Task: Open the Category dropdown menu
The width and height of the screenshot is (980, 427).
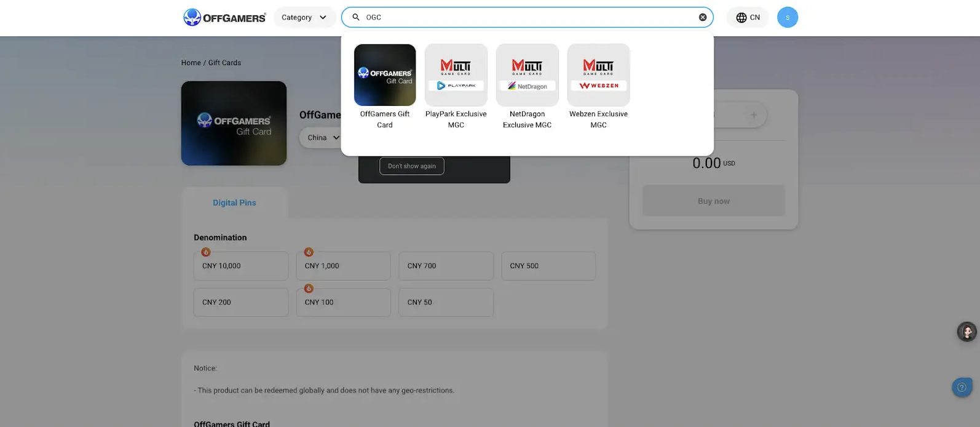Action: pyautogui.click(x=304, y=17)
